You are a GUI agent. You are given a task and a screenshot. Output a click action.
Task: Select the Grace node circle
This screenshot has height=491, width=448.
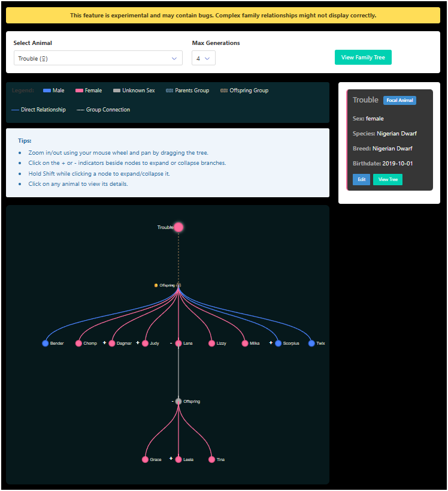click(x=145, y=460)
